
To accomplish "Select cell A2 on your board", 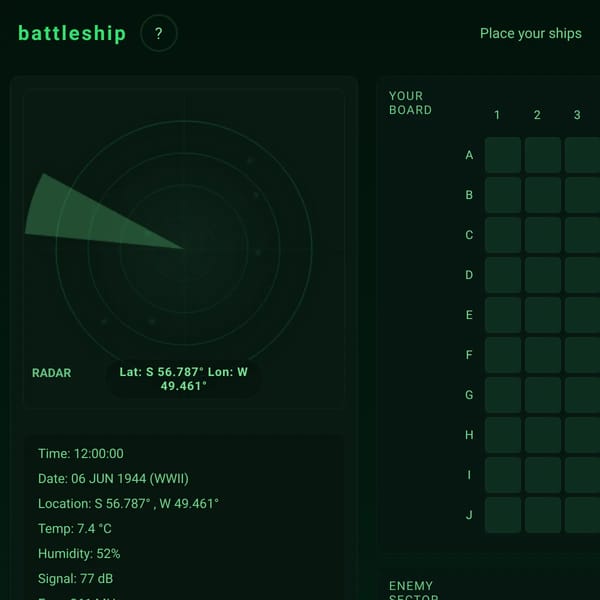I will 543,155.
